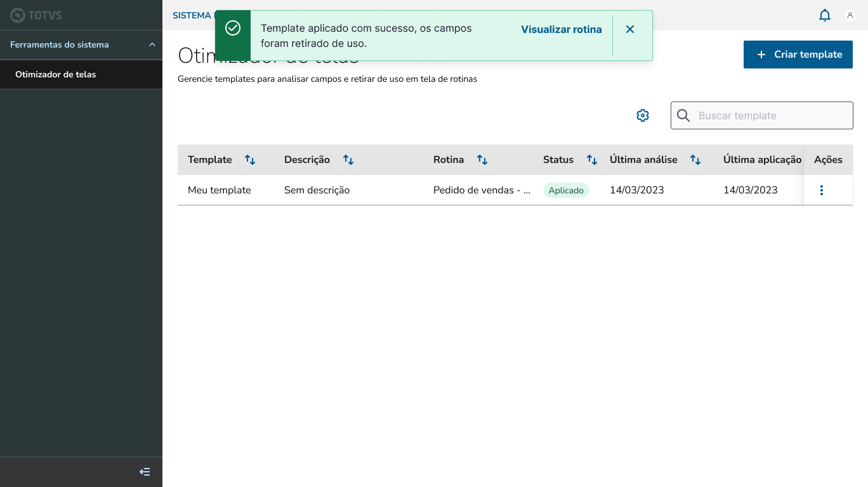Click the Última aplicação column header
Viewport: 868px width, 487px height.
(763, 160)
